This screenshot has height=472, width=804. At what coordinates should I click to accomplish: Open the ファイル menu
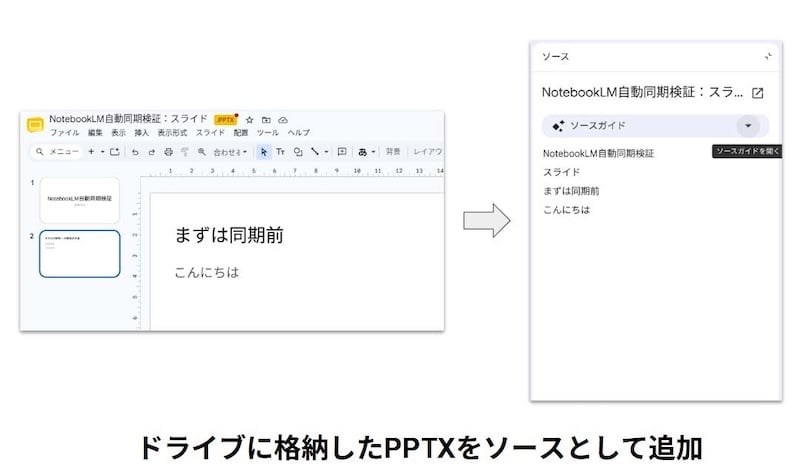[x=65, y=133]
